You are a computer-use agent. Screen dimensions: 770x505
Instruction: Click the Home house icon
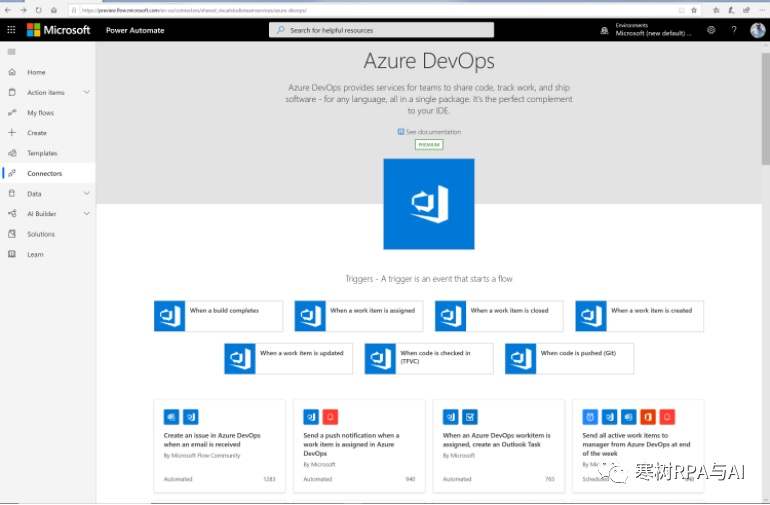click(12, 72)
